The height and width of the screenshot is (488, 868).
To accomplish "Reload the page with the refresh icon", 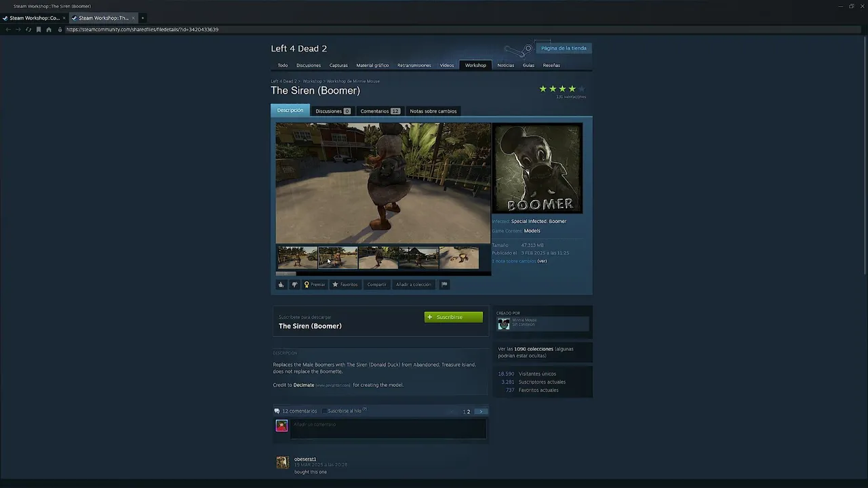I will tap(28, 29).
